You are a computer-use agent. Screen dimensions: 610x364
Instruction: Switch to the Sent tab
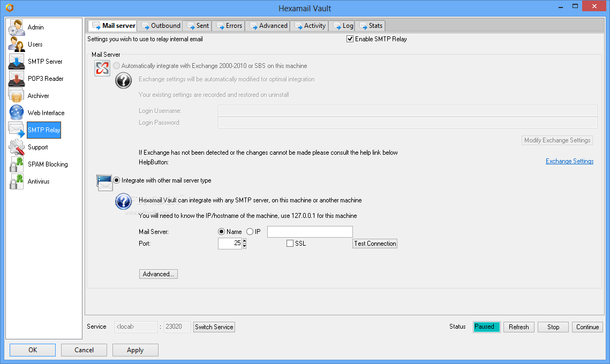[198, 26]
